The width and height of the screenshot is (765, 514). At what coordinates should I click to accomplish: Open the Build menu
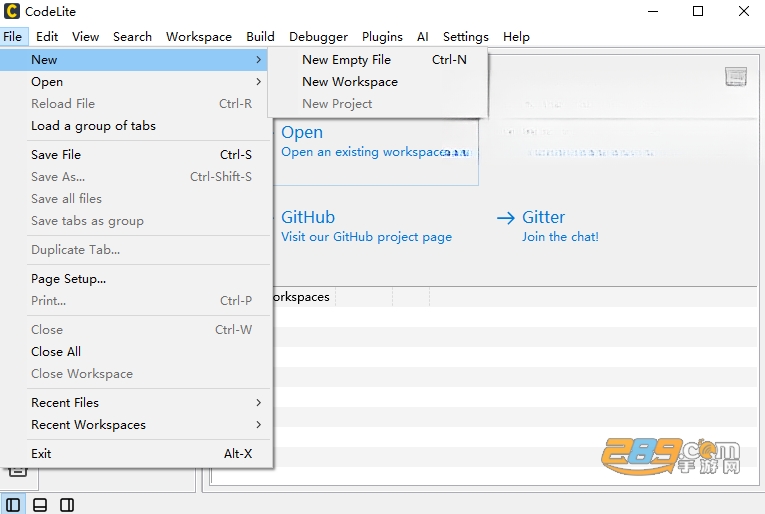260,37
